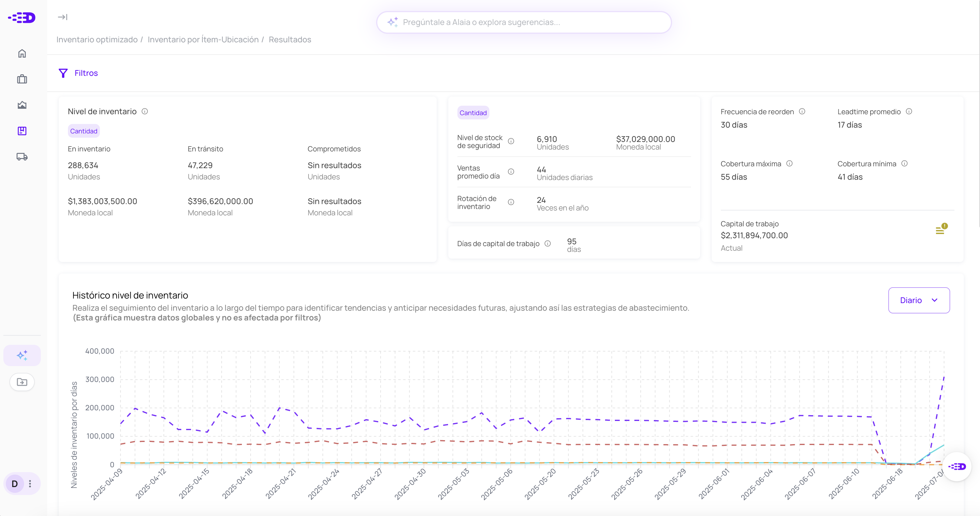
Task: Toggle Cantidad tag in stock de seguridad card
Action: [x=473, y=113]
